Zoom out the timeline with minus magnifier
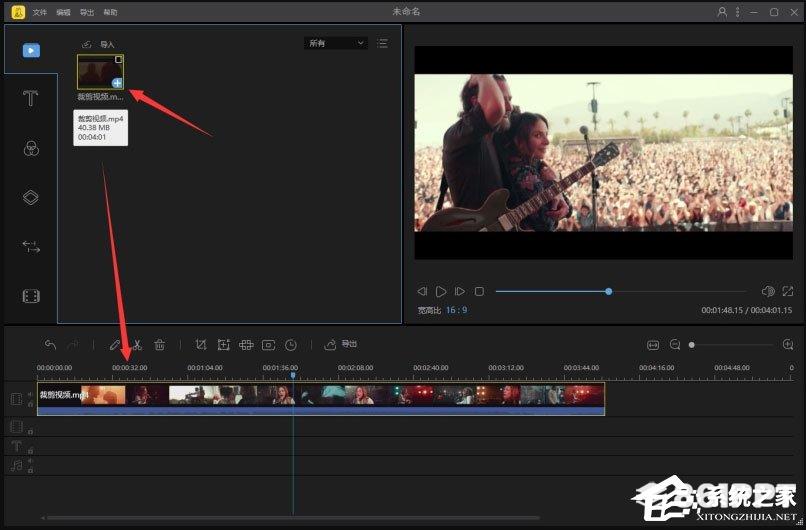Screen dimensions: 806x530 pyautogui.click(x=675, y=344)
